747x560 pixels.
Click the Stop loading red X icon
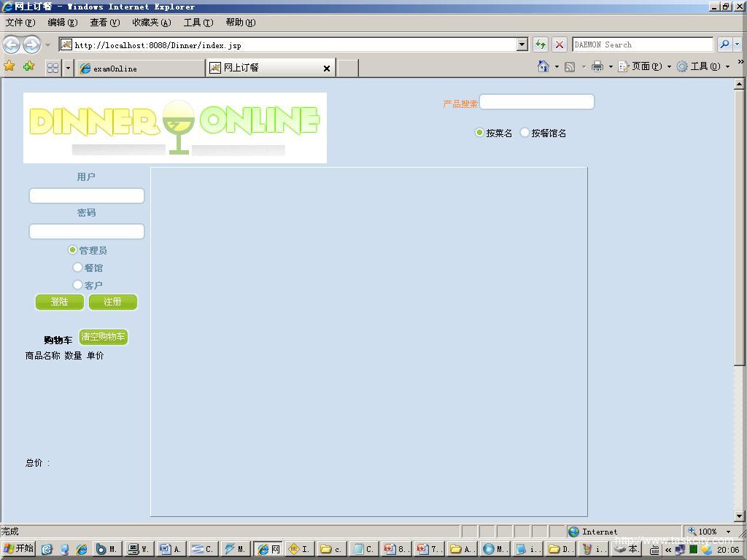click(x=560, y=44)
